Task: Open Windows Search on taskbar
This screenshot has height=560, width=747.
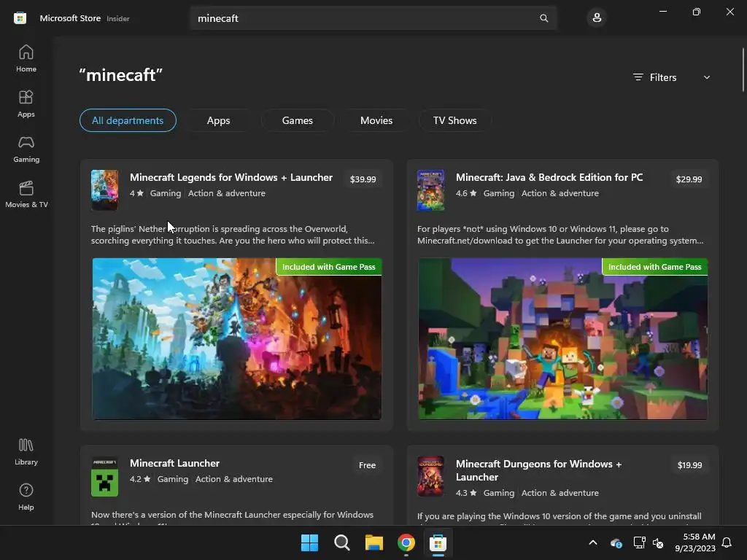Action: pos(341,542)
